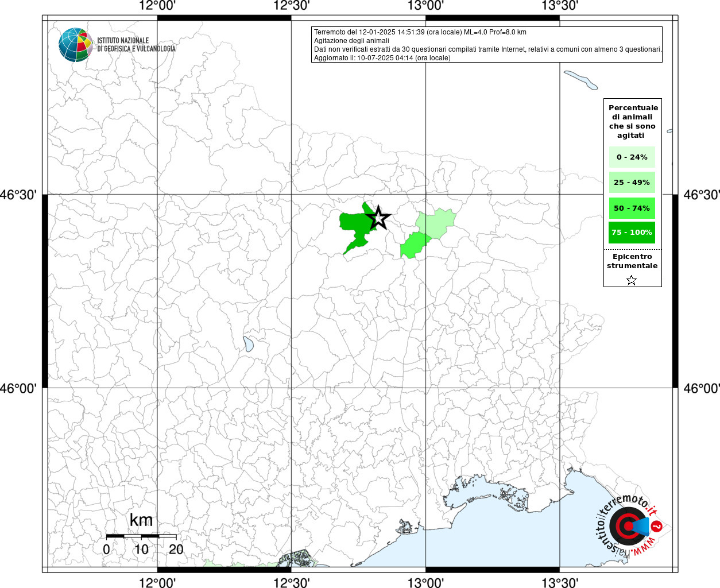
Task: Click the 'Percentuale di animali che si sono agitati' title
Action: coord(633,122)
